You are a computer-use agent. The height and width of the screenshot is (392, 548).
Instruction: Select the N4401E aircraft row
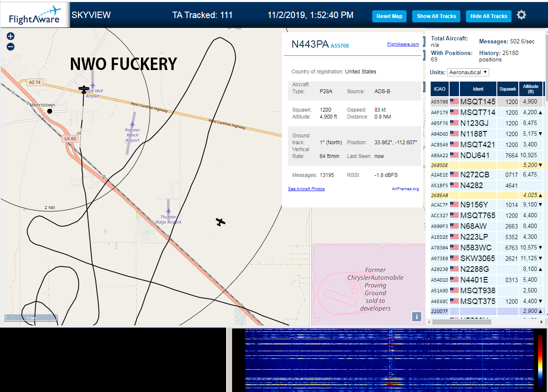coord(487,280)
